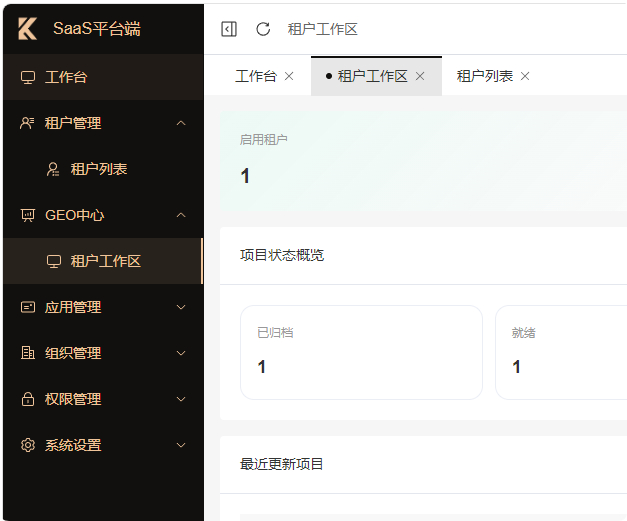
Task: Click the 租户列表 person icon in sidebar
Action: click(x=53, y=169)
